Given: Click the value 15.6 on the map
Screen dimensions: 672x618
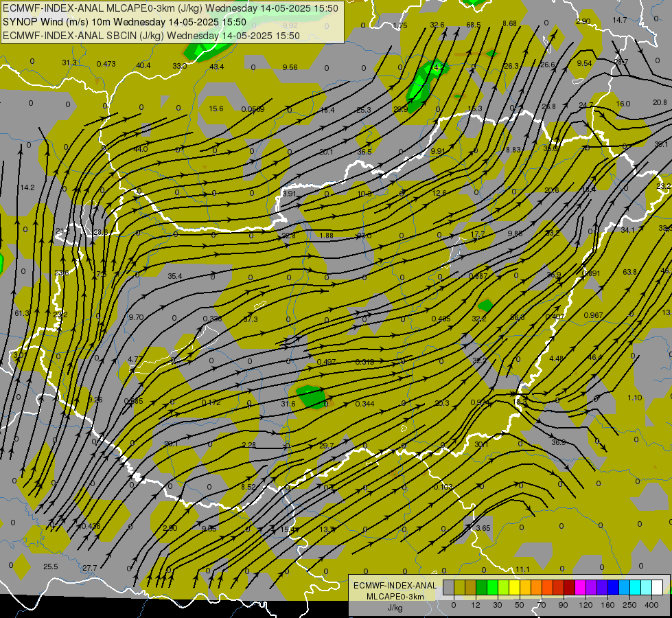Looking at the screenshot, I should pos(216,108).
